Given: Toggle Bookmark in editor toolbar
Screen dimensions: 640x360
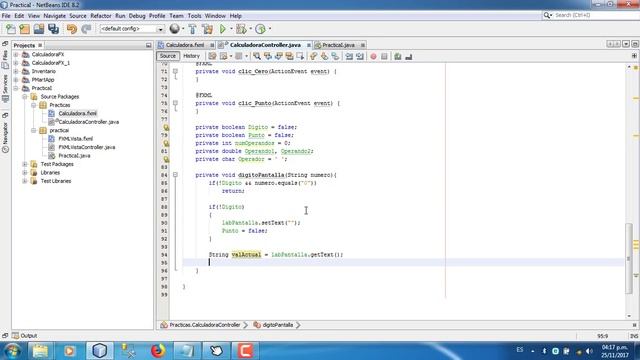Looking at the screenshot, I should (335, 56).
